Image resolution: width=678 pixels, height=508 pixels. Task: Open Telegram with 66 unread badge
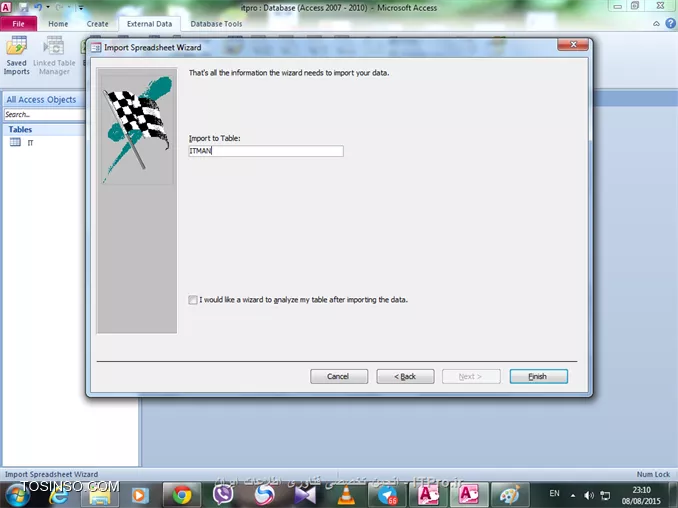tap(387, 495)
